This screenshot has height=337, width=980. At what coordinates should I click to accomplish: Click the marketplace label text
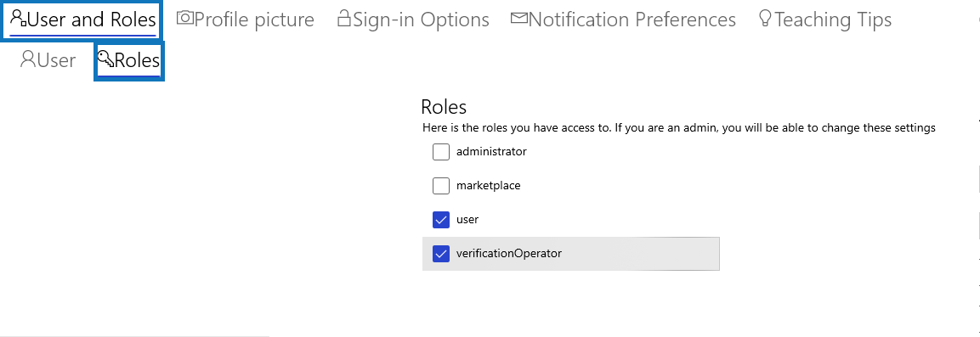(x=488, y=186)
